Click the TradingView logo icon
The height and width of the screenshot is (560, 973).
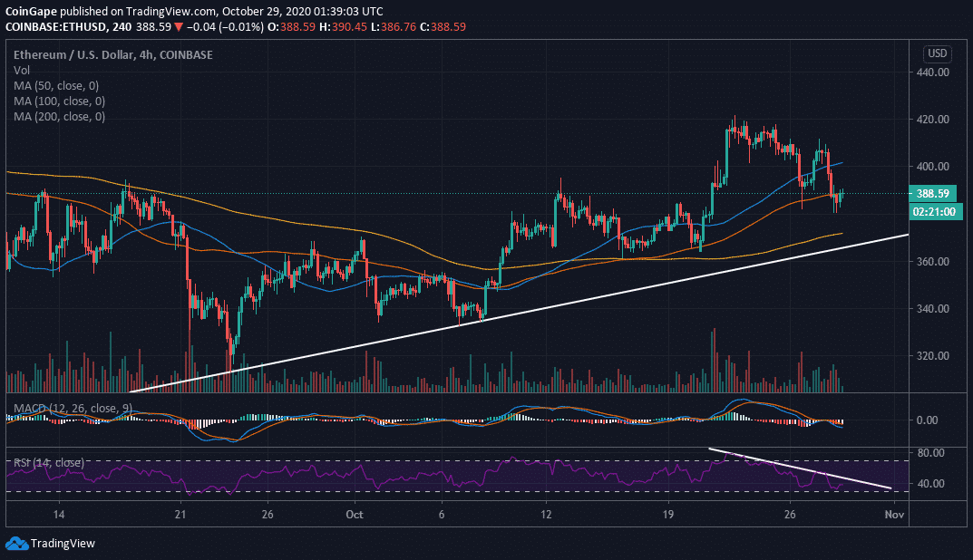[x=17, y=543]
